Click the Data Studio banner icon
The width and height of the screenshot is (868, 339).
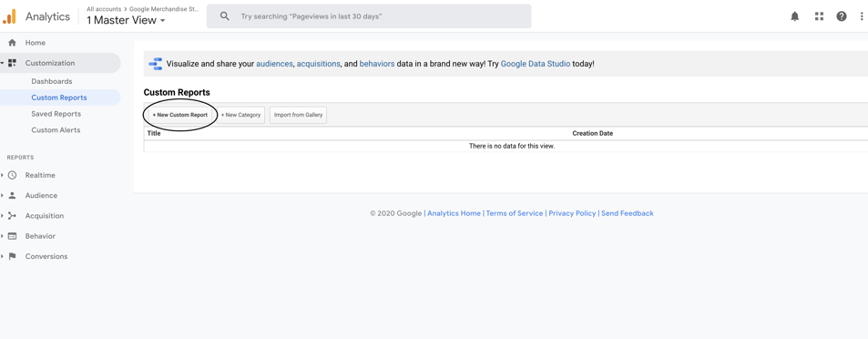point(156,64)
